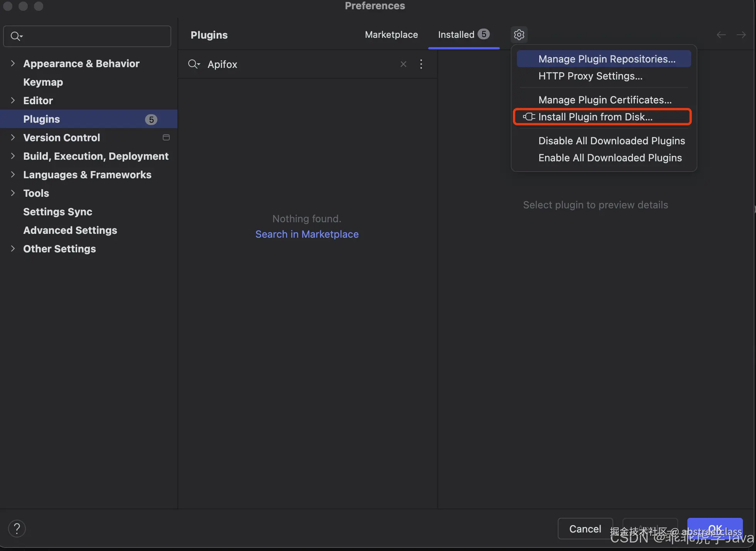Switch to the Marketplace tab

(391, 35)
